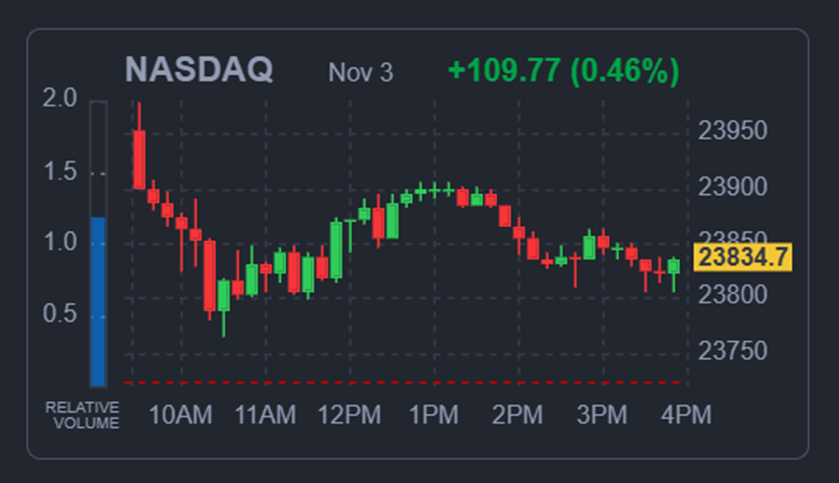Select the Nov 3 date label

tap(360, 73)
